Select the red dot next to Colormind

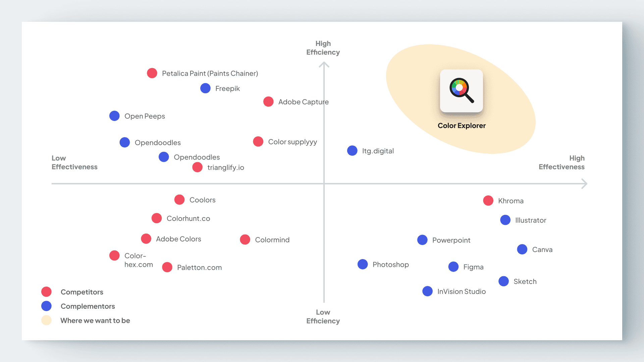[x=245, y=240]
